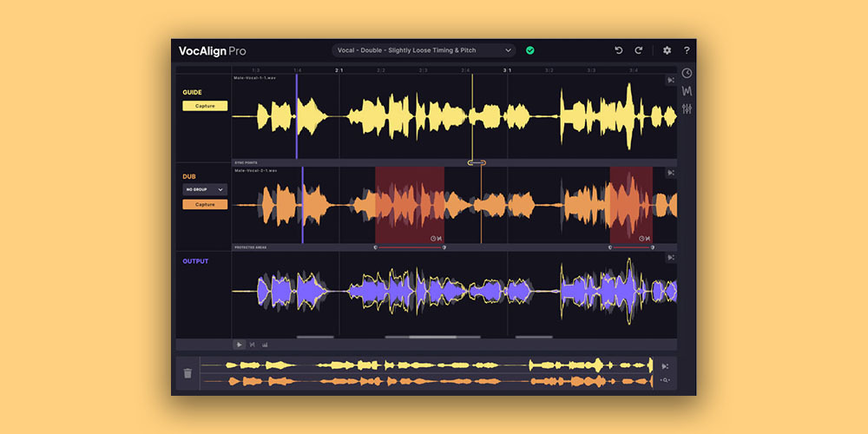The width and height of the screenshot is (868, 434).
Task: Click the zoom magnifier icon beside overview
Action: tap(666, 380)
